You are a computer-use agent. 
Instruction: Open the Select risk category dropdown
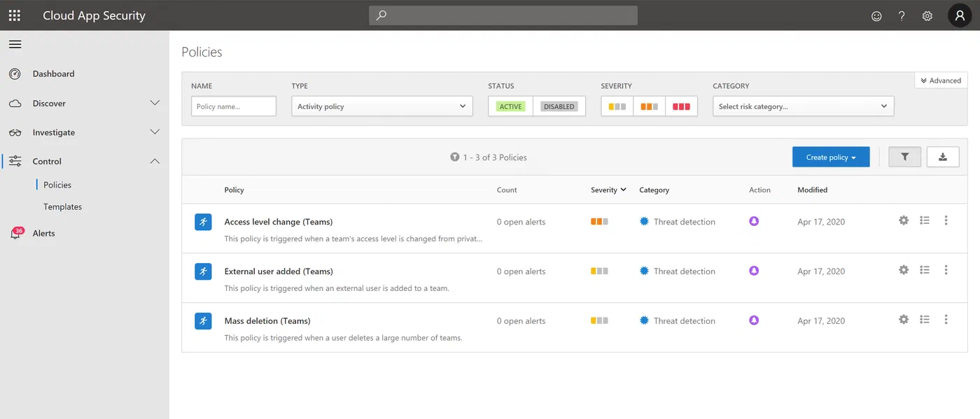(804, 106)
